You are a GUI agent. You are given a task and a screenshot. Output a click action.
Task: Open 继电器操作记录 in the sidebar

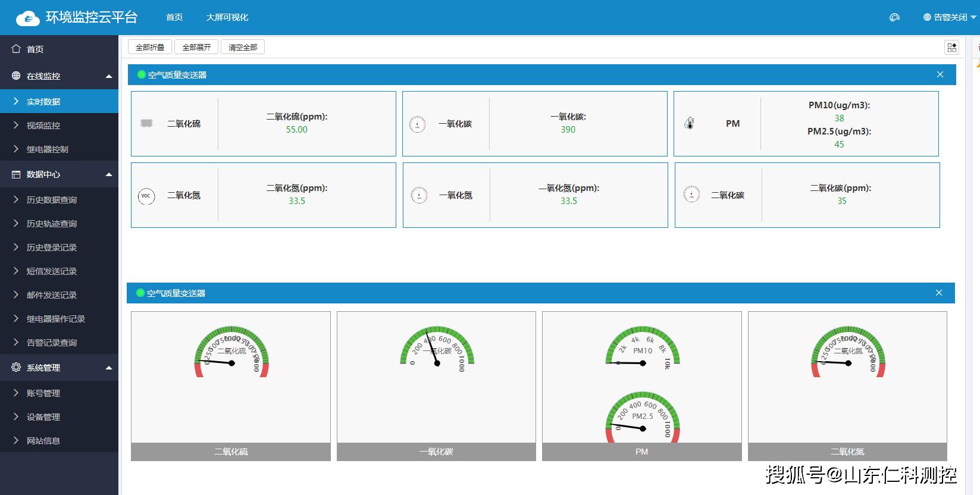tap(59, 318)
